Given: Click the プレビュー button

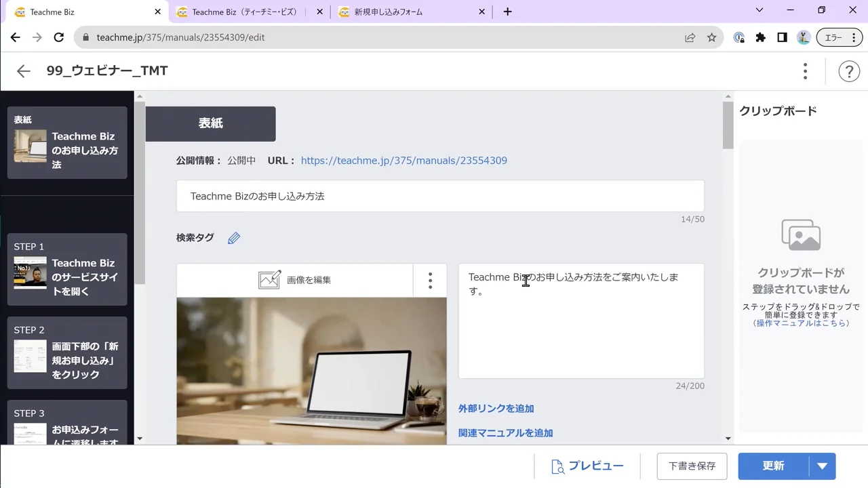Looking at the screenshot, I should 587,466.
